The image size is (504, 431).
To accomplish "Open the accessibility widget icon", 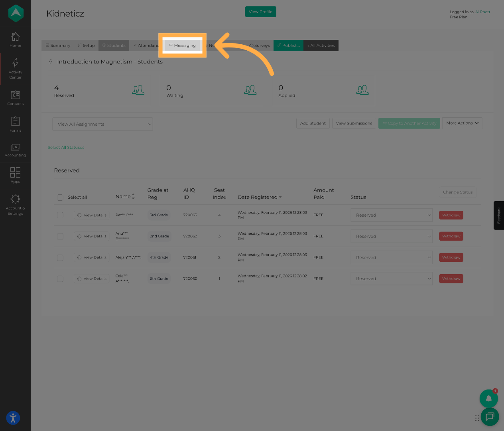I will point(13,418).
